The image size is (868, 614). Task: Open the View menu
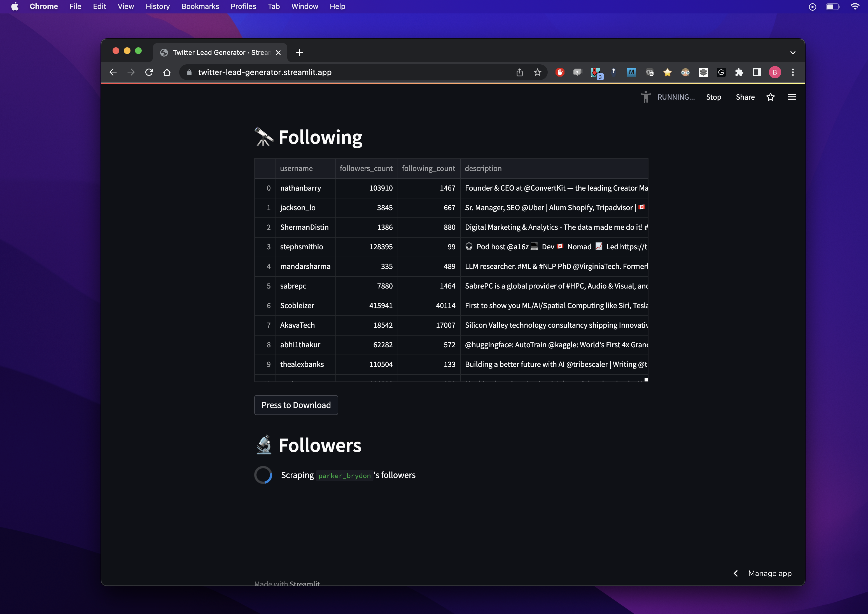pyautogui.click(x=125, y=6)
